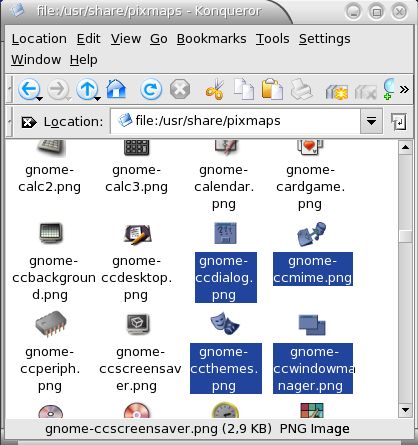Click the Konqueror title bar icon
Image resolution: width=418 pixels, height=445 pixels.
pos(17,11)
